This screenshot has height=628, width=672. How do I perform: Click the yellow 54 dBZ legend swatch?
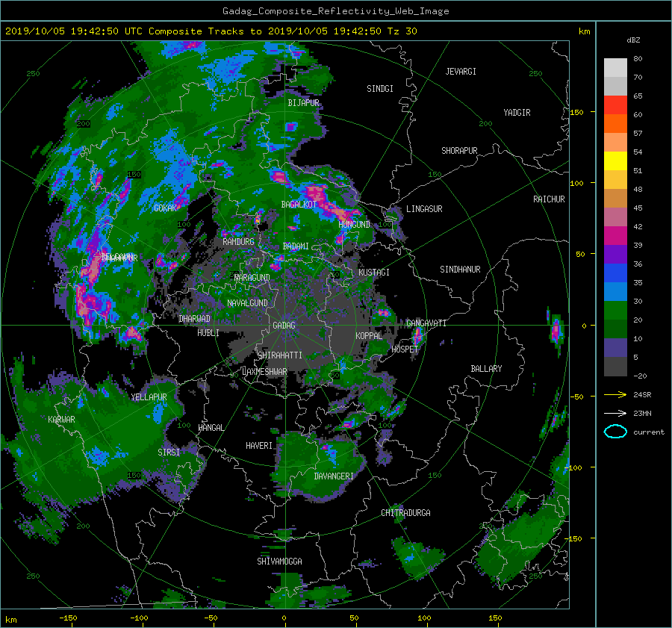[x=615, y=161]
